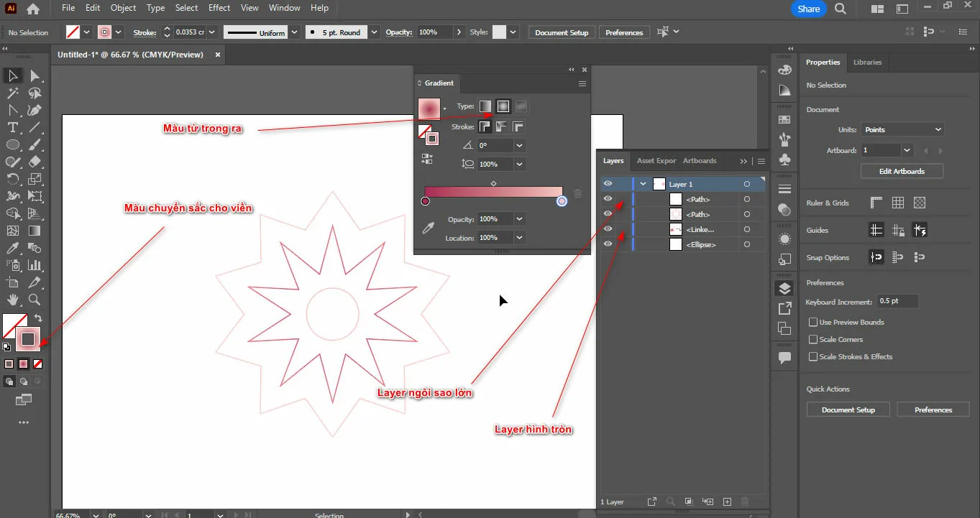Select the dark red gradient stop
Screen dimensions: 980x518
[426, 201]
